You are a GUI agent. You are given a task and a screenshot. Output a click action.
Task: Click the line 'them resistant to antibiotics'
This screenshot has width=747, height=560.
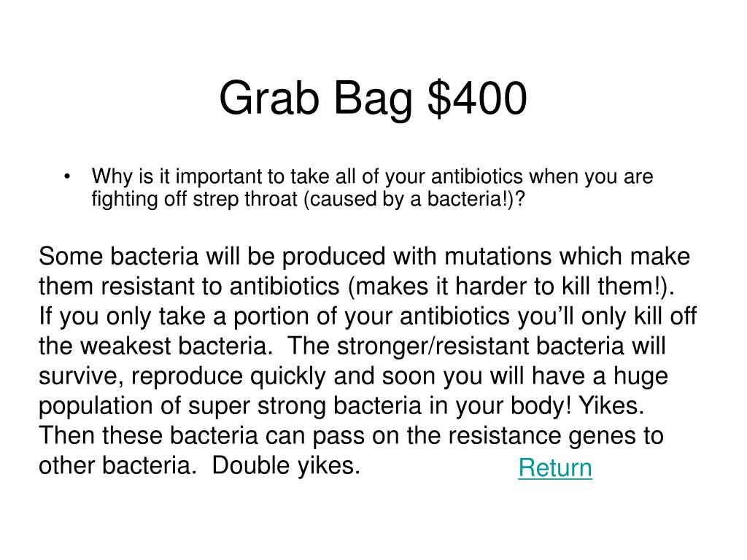pos(357,287)
